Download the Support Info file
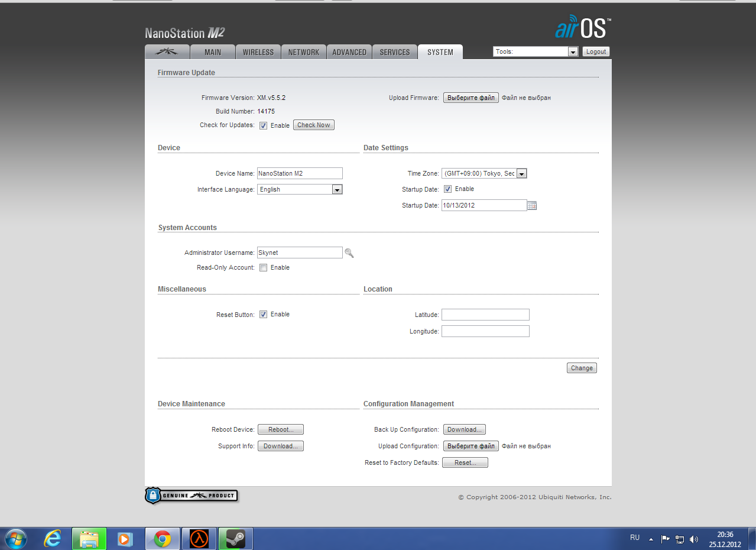The width and height of the screenshot is (756, 550). 281,446
